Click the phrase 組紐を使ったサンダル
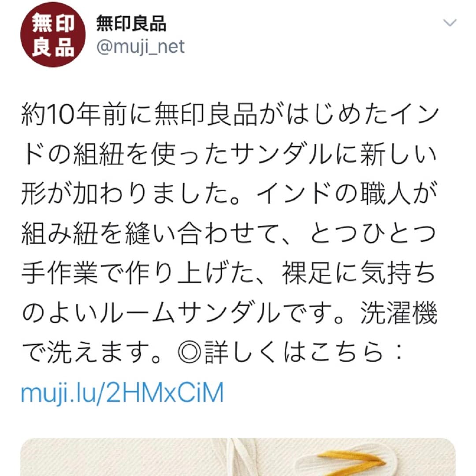476x476 pixels. [202, 155]
